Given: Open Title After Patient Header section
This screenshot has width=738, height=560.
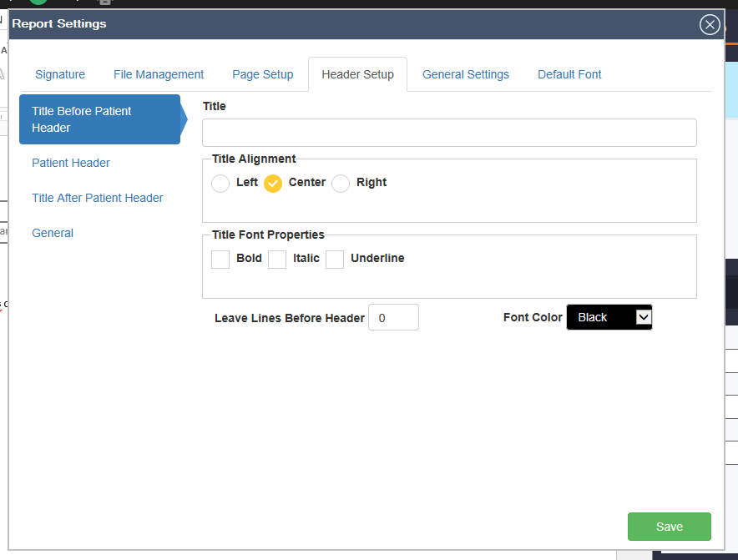Looking at the screenshot, I should 98,198.
